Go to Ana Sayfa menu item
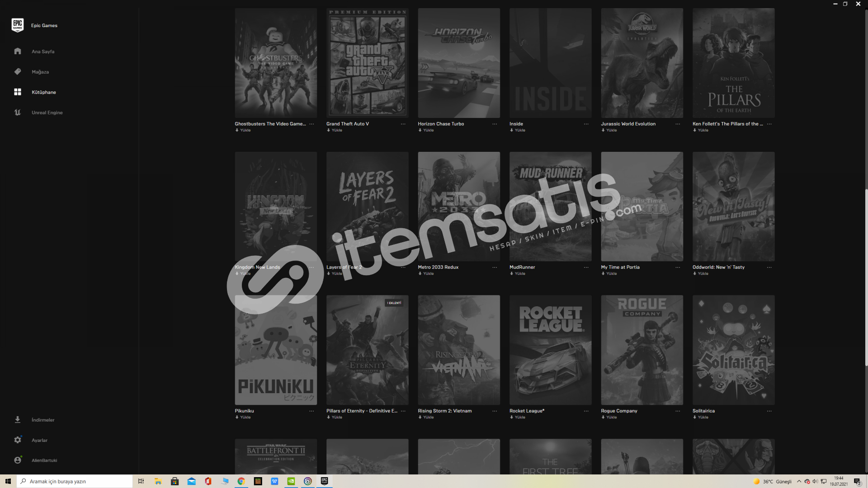Screen dimensions: 868x488 [x=43, y=52]
